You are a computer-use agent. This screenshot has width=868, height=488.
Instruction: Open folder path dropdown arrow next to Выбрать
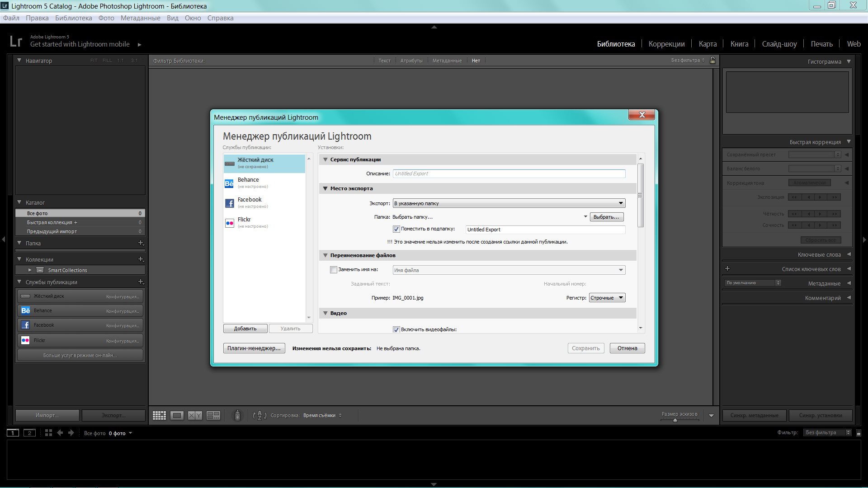585,216
